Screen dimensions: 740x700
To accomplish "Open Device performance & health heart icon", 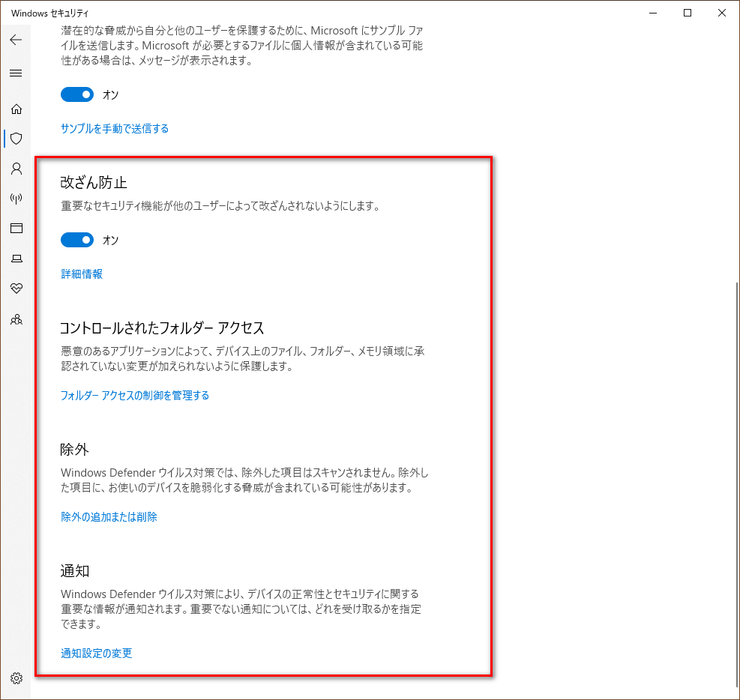I will [16, 289].
